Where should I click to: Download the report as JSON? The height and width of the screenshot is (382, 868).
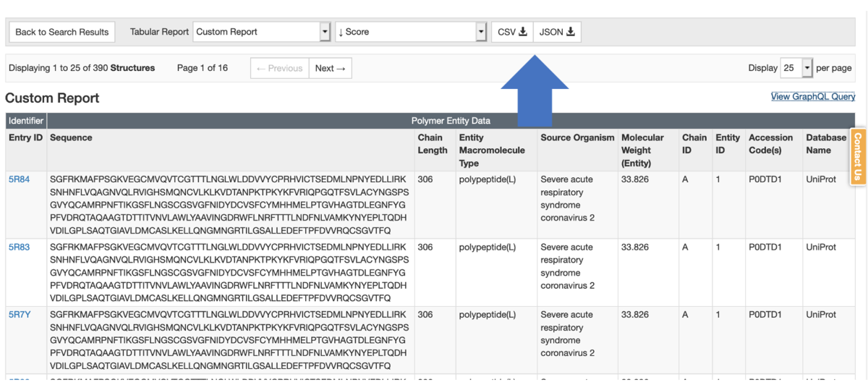556,32
